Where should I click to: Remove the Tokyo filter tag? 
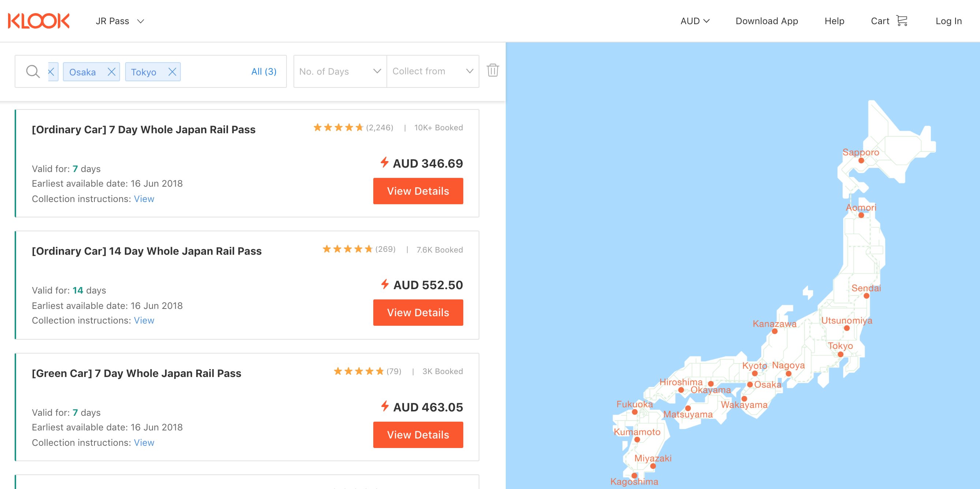pyautogui.click(x=172, y=71)
